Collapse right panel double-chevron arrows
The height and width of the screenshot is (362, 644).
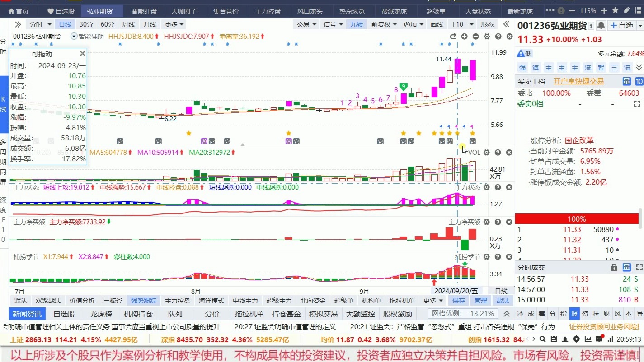click(506, 24)
